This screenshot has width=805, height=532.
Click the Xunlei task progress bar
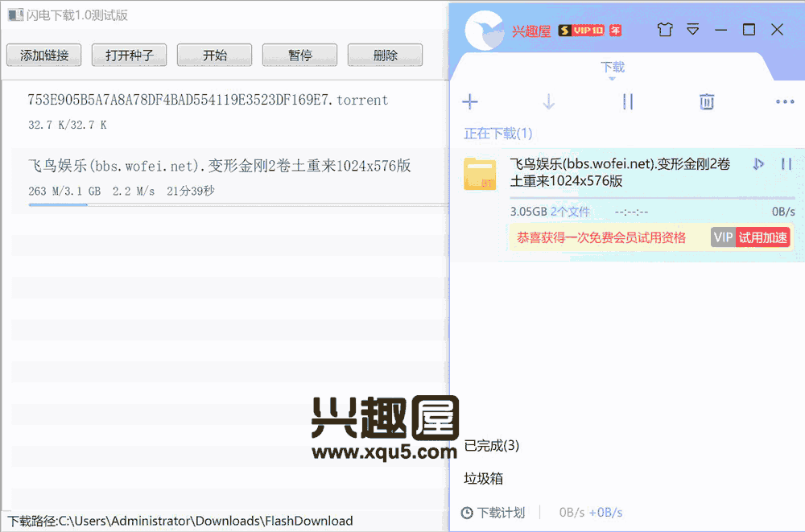(652, 198)
